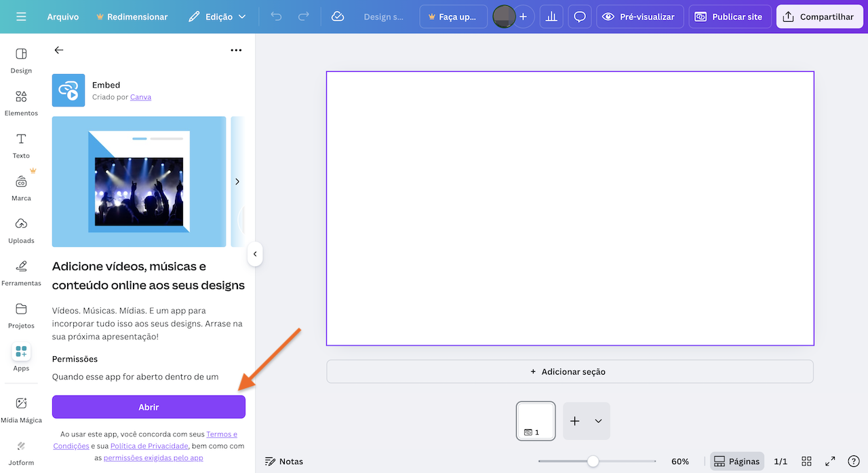Open the Edição dropdown
The width and height of the screenshot is (868, 473).
click(217, 16)
